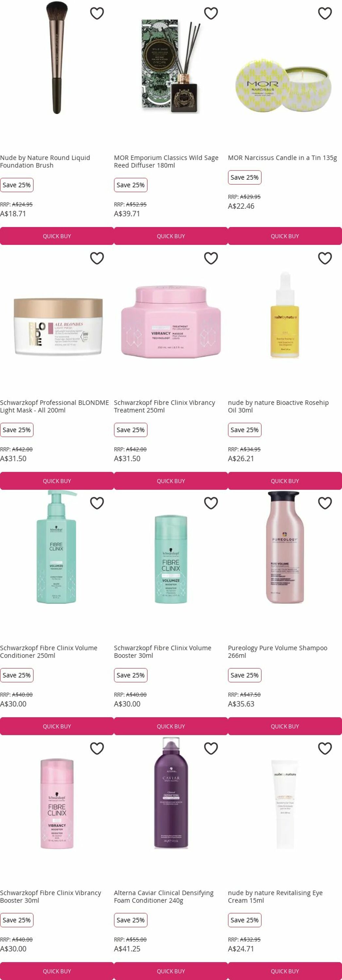This screenshot has height=980, width=342.
Task: Add Bioactive Rosehip Oil to wishlist
Action: coord(325,258)
